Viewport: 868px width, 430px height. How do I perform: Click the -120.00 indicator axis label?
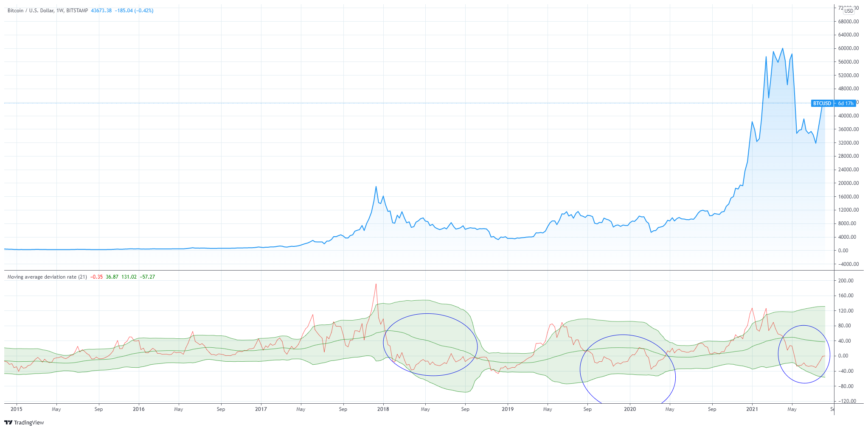846,401
